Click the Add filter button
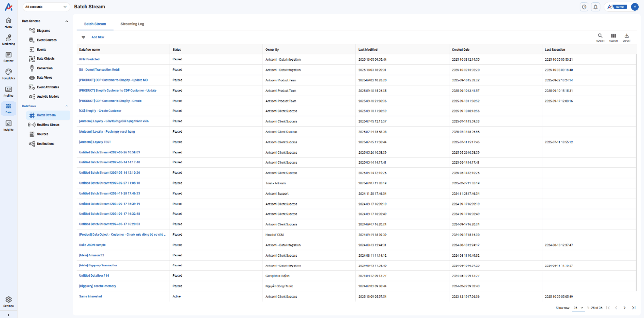Screen dimensions: 644x318 (x=98, y=37)
